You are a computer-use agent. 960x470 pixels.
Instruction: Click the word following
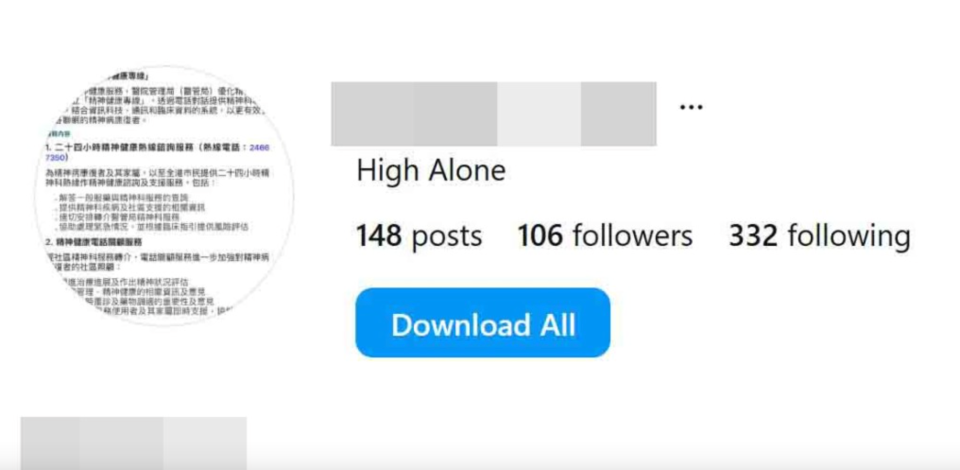(849, 237)
